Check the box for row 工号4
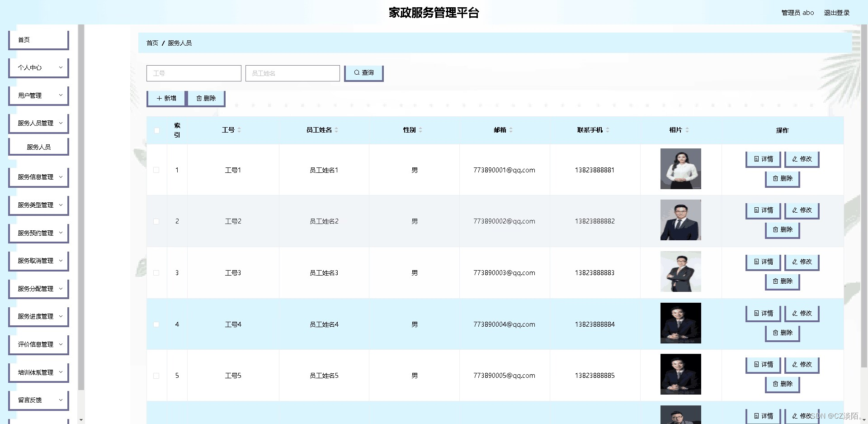Screen dimensions: 868x424 tap(156, 324)
